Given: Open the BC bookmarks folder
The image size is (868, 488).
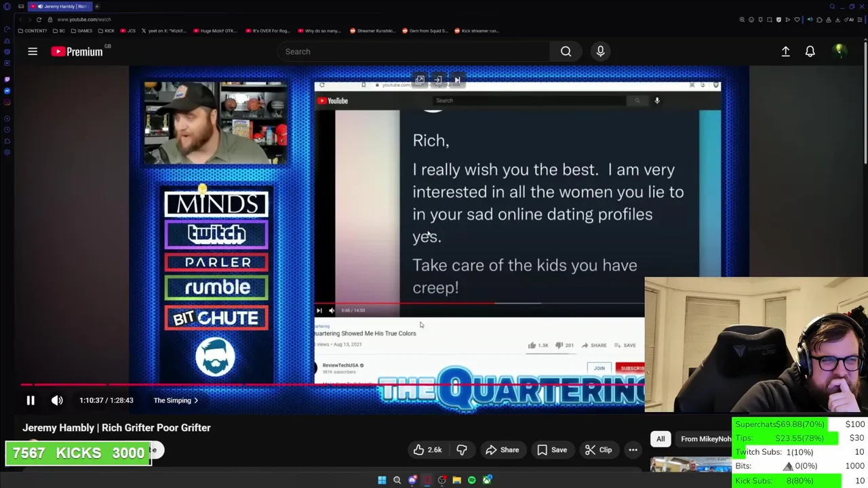Looking at the screenshot, I should coord(59,30).
